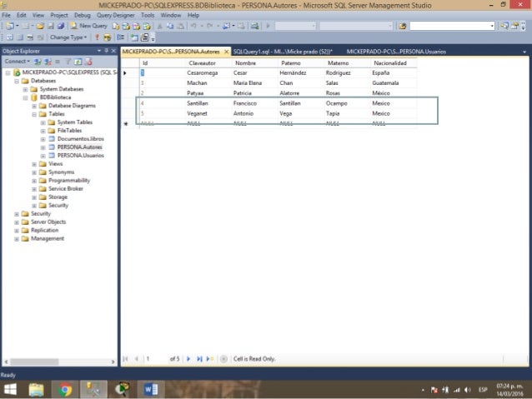This screenshot has width=532, height=399.
Task: Select the Server Objects folder
Action: [48, 222]
